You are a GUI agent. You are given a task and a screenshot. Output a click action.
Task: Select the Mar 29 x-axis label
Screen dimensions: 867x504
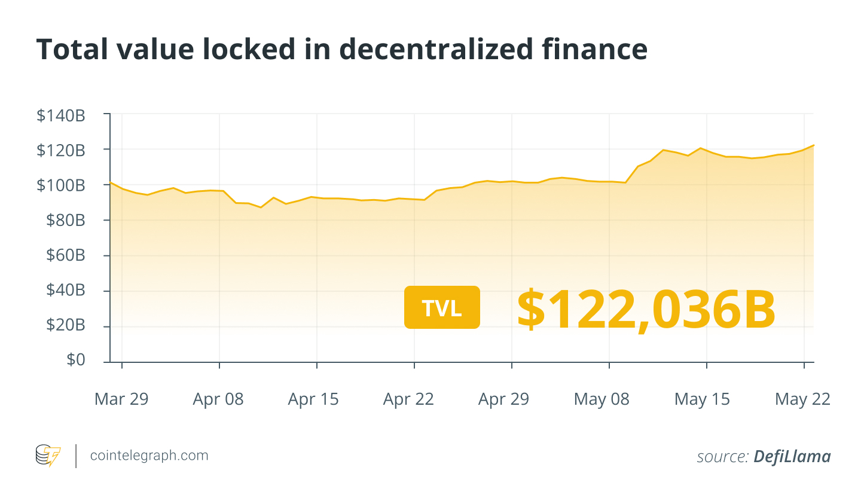pos(121,399)
